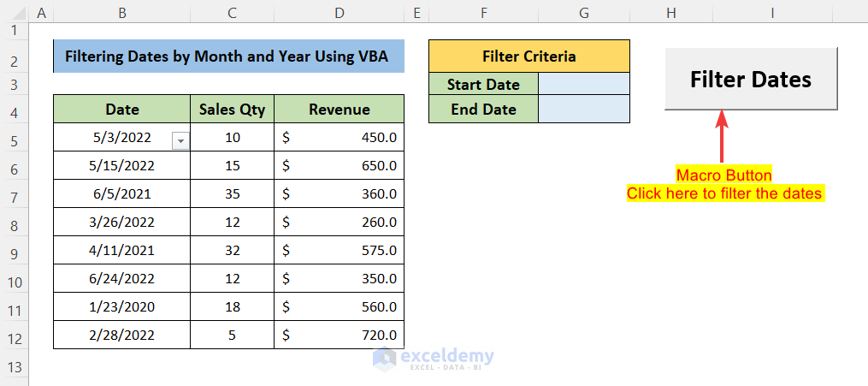Image resolution: width=868 pixels, height=386 pixels.
Task: Click the sales quantity cell showing 35
Action: [232, 193]
